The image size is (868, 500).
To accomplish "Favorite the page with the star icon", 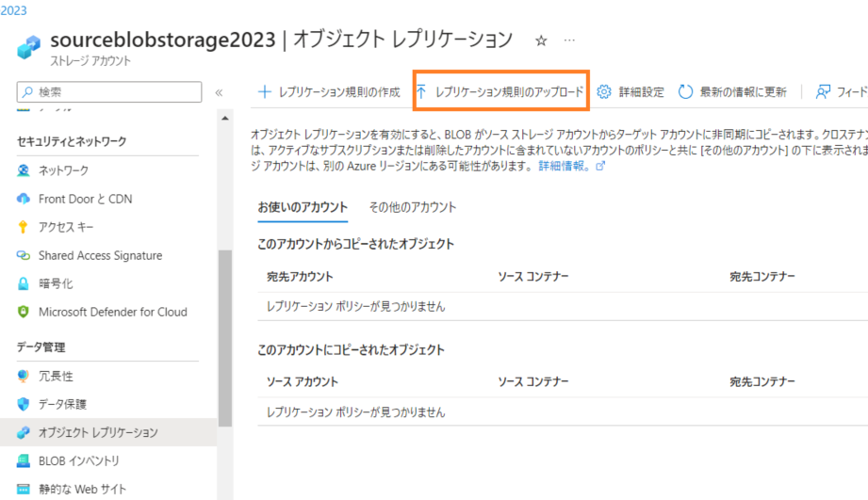I will pyautogui.click(x=541, y=40).
